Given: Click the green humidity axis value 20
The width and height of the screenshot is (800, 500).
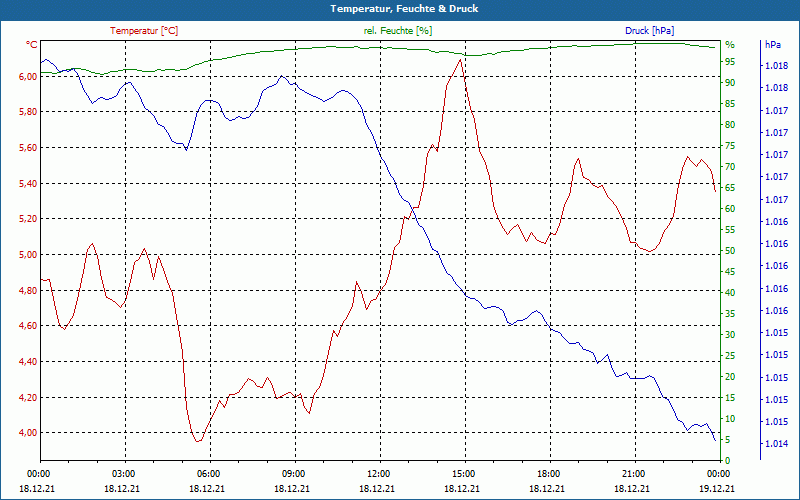Looking at the screenshot, I should pyautogui.click(x=730, y=377).
